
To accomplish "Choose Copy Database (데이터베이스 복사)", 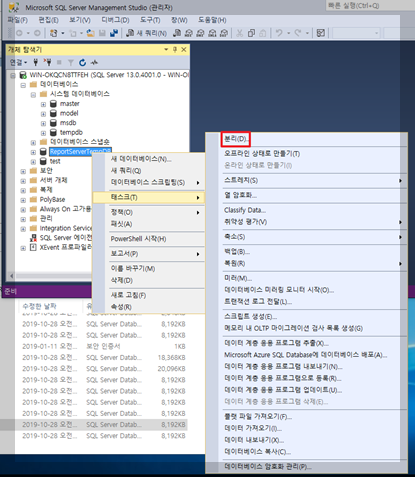I will (257, 452).
